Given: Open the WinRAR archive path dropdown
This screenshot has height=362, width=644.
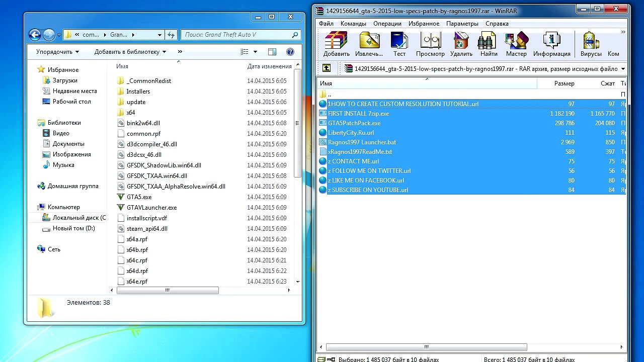Looking at the screenshot, I should (623, 69).
